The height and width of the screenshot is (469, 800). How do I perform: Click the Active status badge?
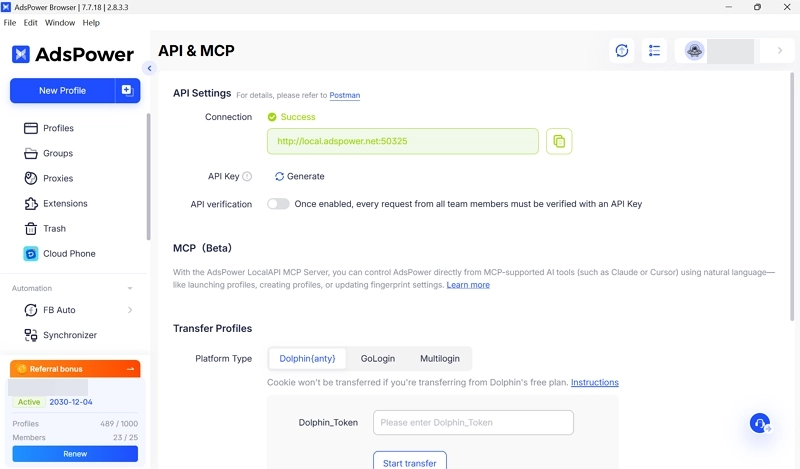(x=29, y=402)
